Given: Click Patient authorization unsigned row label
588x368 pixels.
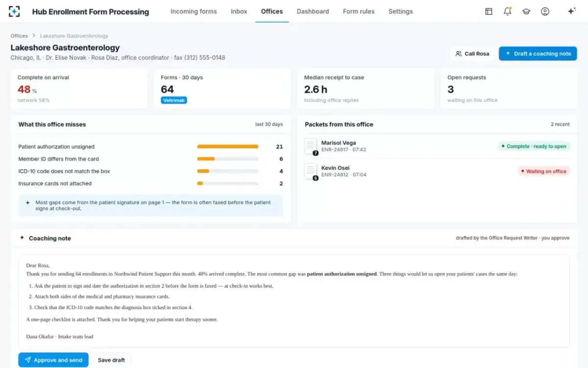Looking at the screenshot, I should point(56,147).
